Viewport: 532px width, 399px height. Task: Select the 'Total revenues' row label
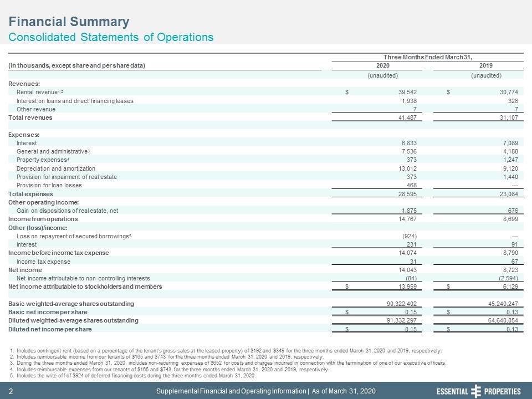(x=30, y=117)
